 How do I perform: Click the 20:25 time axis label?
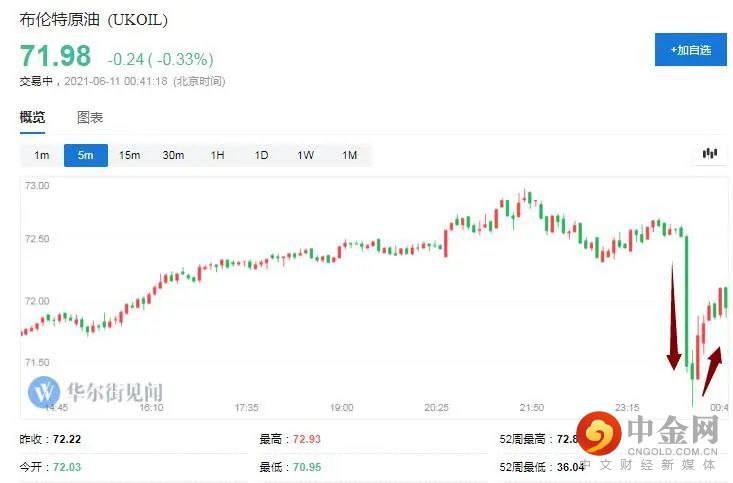[436, 408]
